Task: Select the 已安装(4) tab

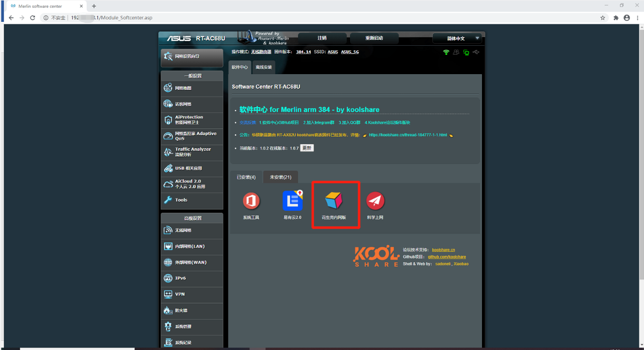Action: coord(246,177)
